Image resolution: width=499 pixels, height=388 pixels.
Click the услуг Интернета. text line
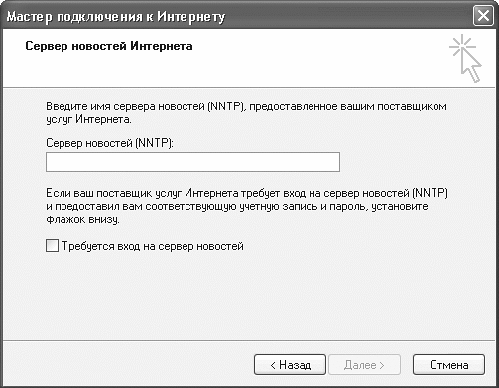coord(89,120)
